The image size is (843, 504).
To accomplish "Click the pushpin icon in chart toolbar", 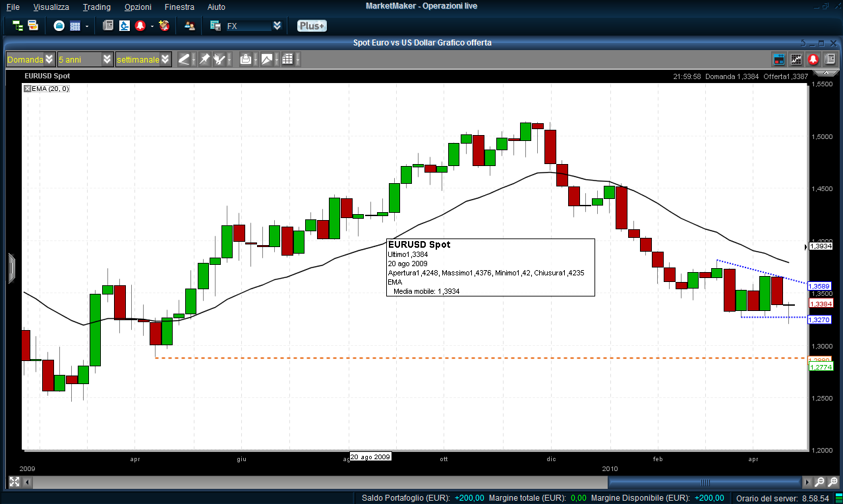I will pos(204,59).
